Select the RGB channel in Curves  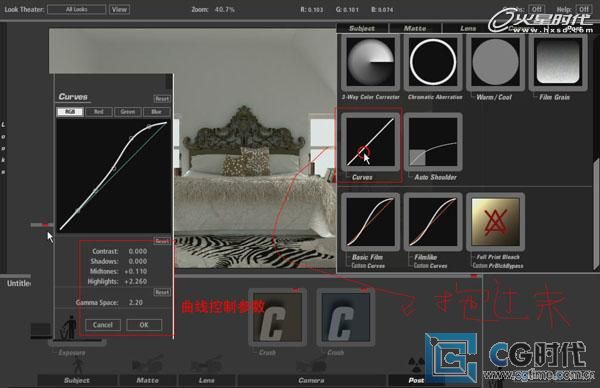(70, 112)
